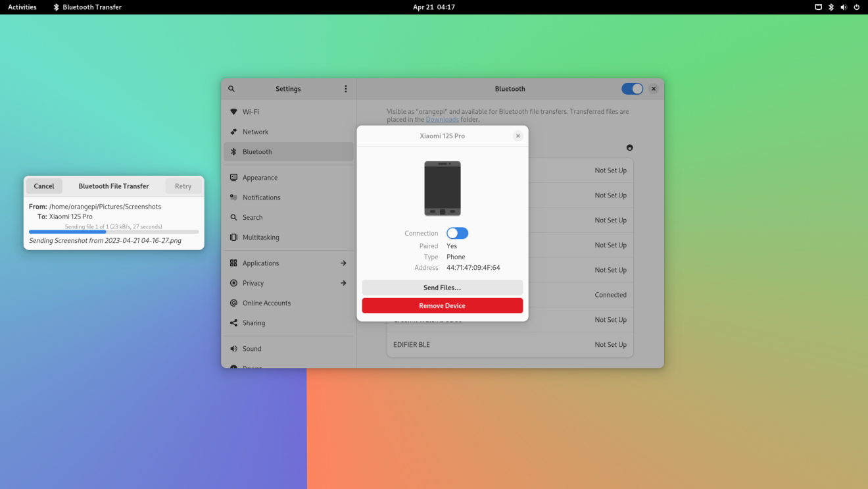
Task: Go to Notifications settings
Action: (289, 197)
